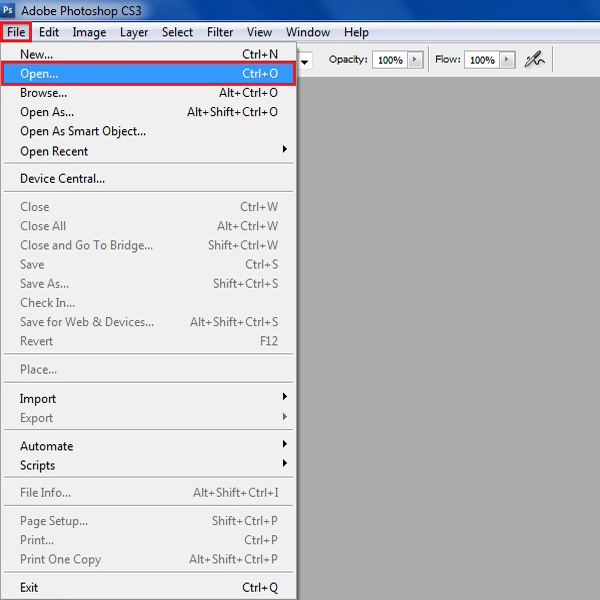Viewport: 600px width, 600px height.
Task: Choose Open As Smart Object...
Action: pos(149,131)
